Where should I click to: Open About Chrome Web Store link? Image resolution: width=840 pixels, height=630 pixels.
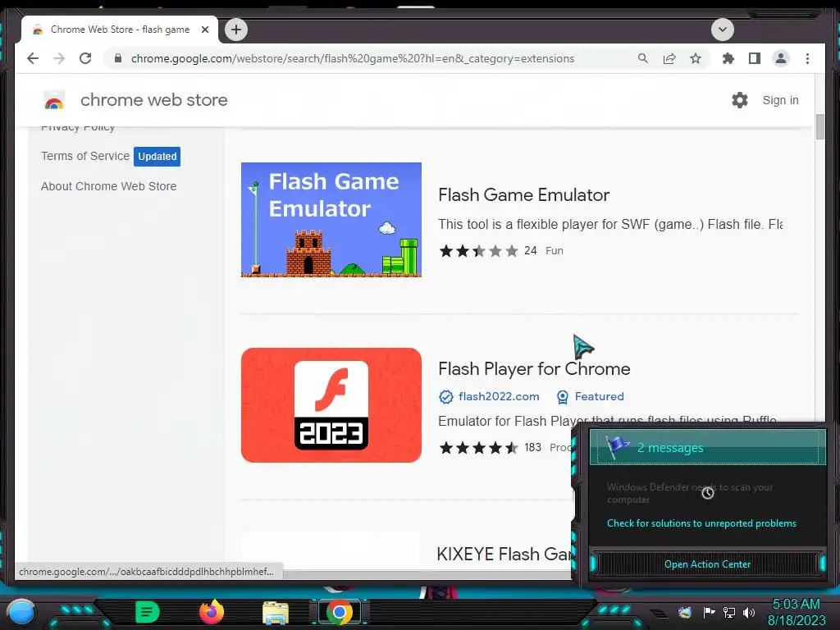click(109, 186)
